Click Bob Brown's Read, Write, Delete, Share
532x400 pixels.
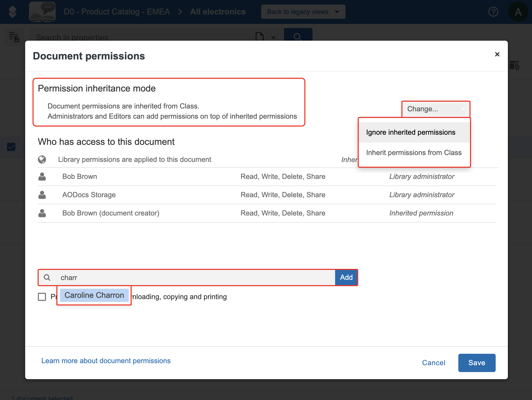283,177
